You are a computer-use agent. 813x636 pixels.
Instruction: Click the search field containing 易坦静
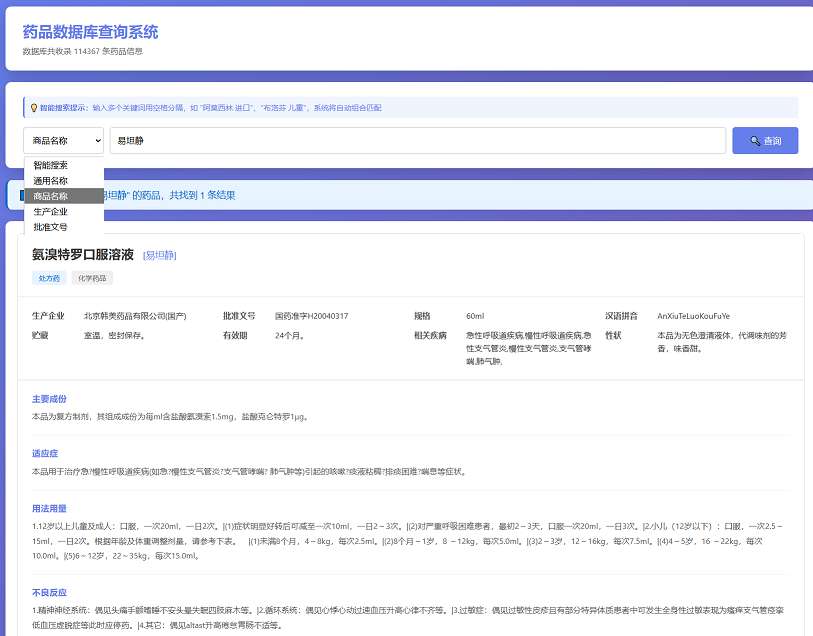[x=417, y=141]
